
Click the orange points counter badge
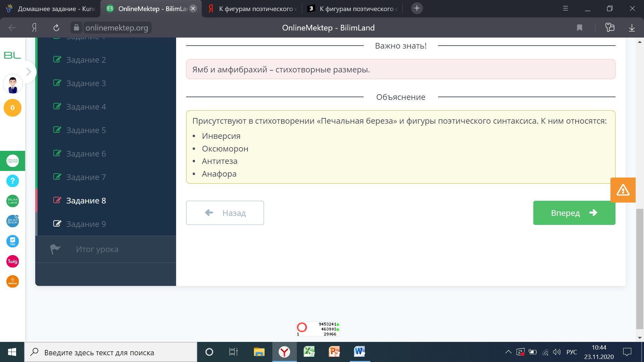[x=12, y=108]
